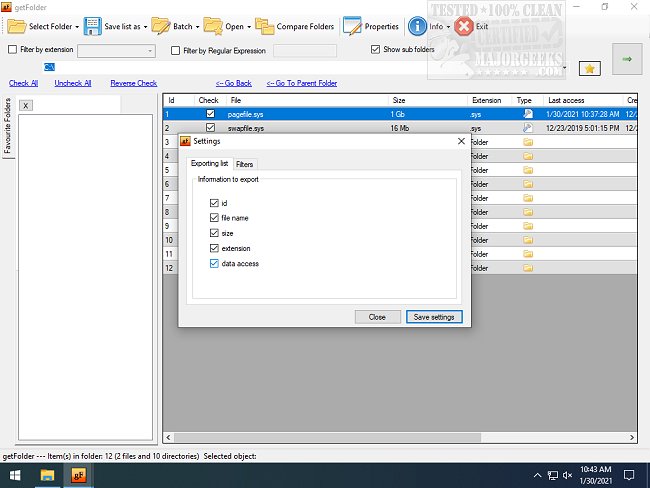Click the Uncheck All link
Image resolution: width=650 pixels, height=488 pixels.
[73, 83]
